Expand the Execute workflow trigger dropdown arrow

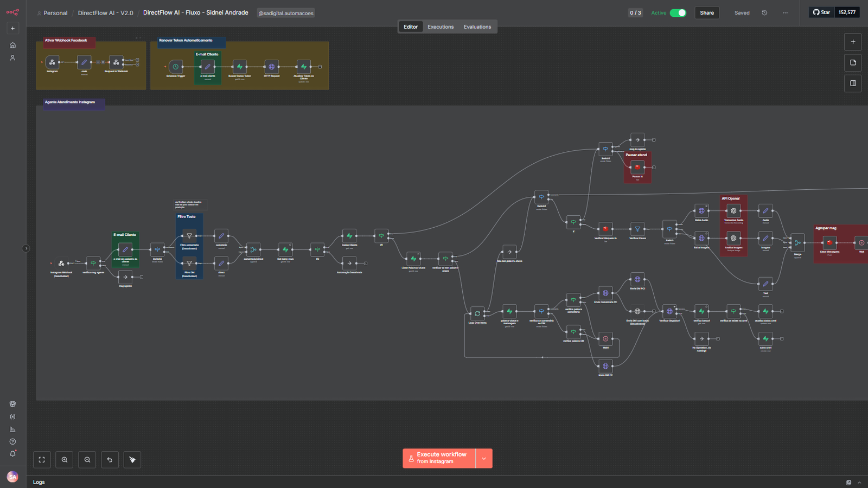pos(484,459)
